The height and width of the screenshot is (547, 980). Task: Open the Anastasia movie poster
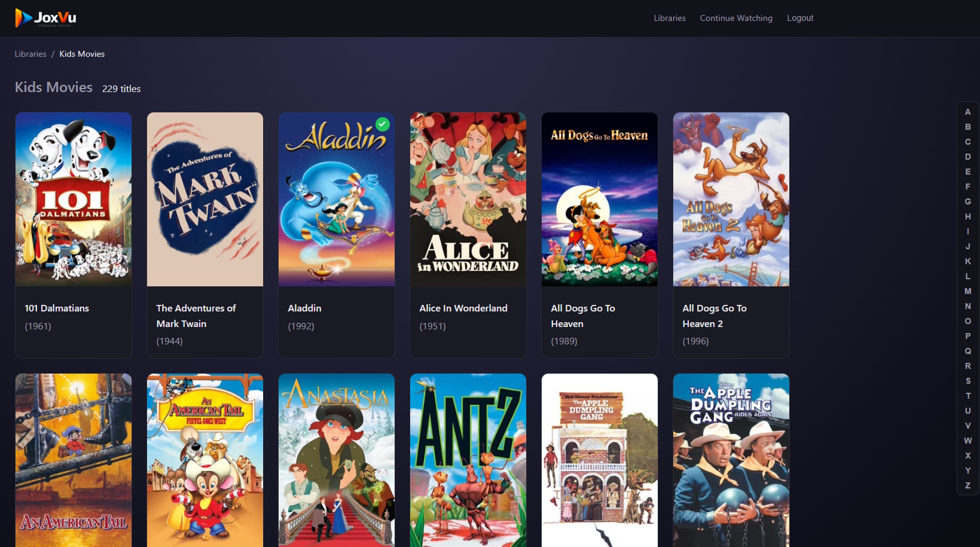[336, 460]
